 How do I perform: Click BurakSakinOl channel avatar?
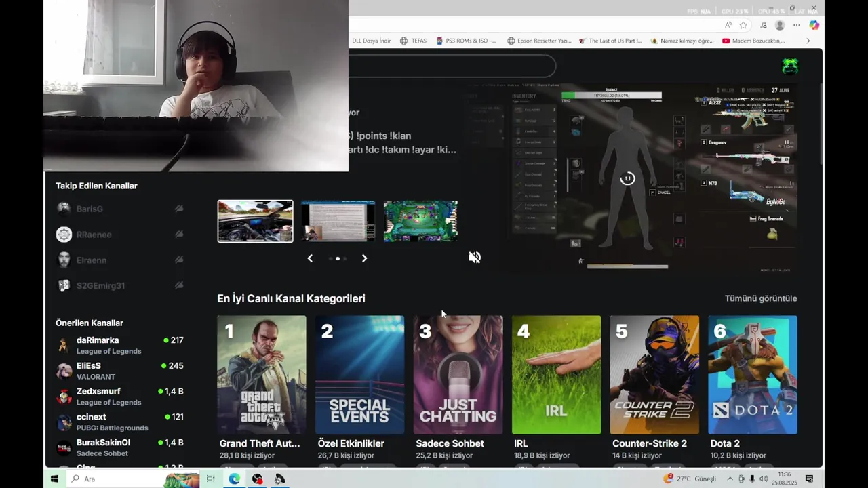(x=64, y=447)
